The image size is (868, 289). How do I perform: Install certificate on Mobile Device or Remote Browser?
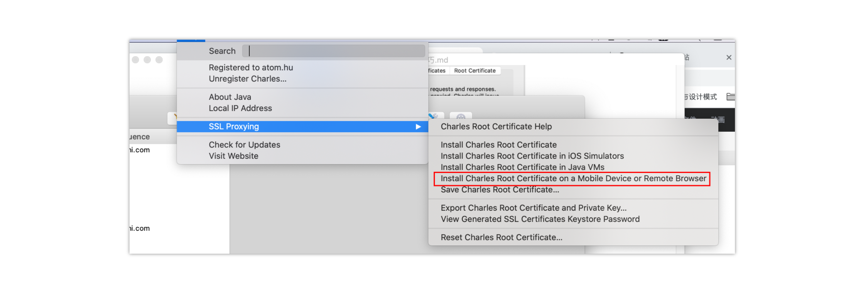(x=573, y=178)
